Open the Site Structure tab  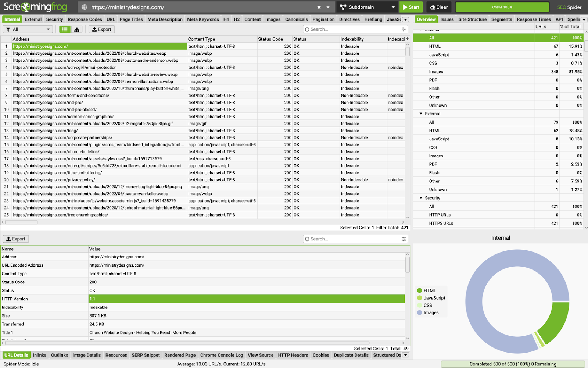pyautogui.click(x=472, y=19)
